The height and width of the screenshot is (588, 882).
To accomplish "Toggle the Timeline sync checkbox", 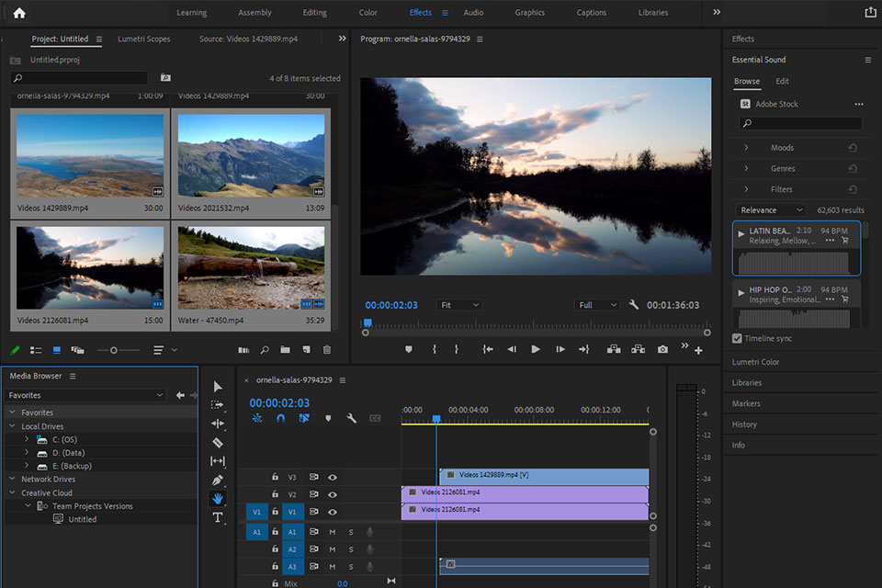I will pos(737,338).
